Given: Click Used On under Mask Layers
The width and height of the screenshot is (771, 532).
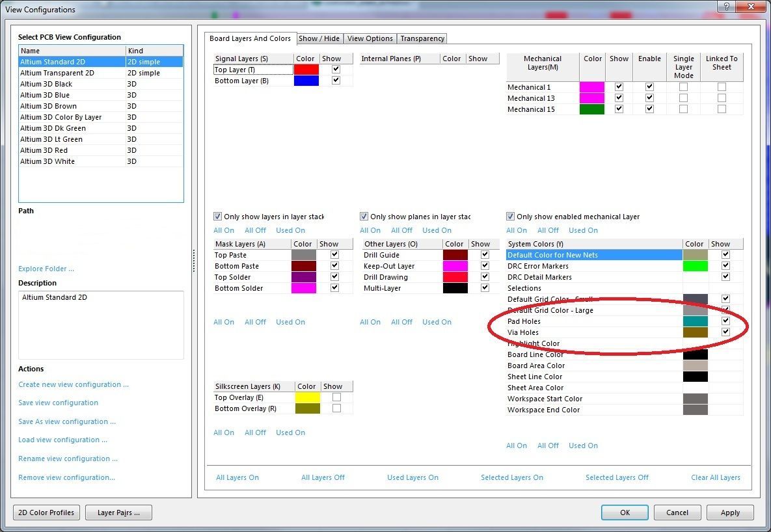Looking at the screenshot, I should pyautogui.click(x=290, y=322).
